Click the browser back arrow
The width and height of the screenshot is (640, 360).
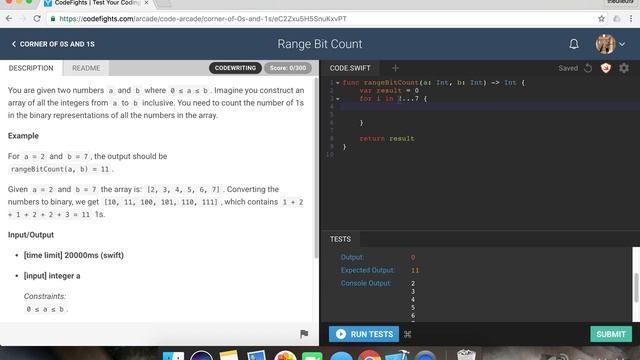tap(9, 19)
